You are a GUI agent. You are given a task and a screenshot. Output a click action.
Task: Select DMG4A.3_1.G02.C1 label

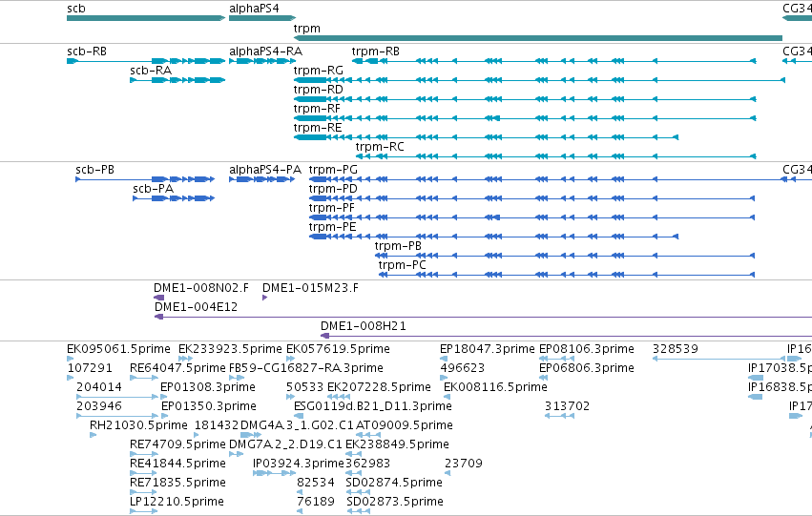click(x=297, y=425)
